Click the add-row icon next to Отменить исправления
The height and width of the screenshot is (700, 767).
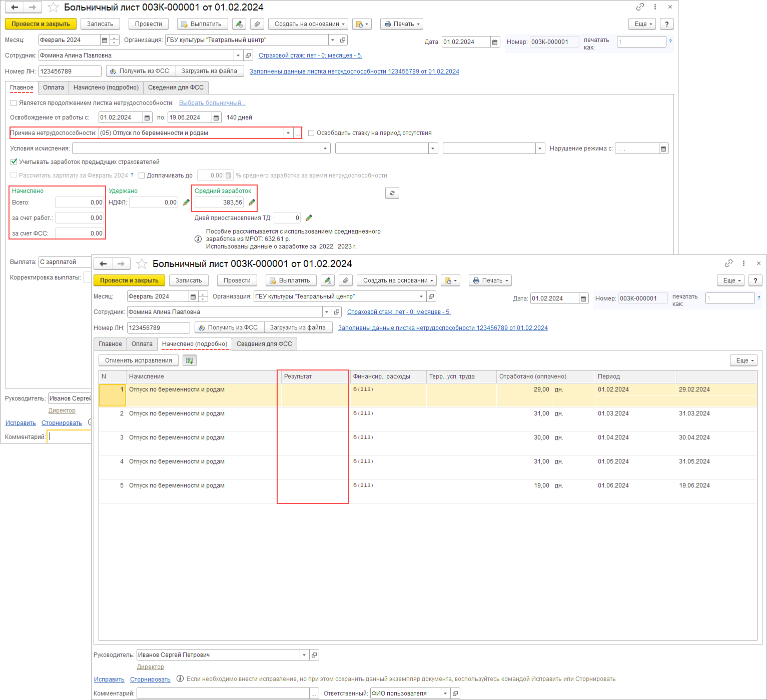coord(189,360)
